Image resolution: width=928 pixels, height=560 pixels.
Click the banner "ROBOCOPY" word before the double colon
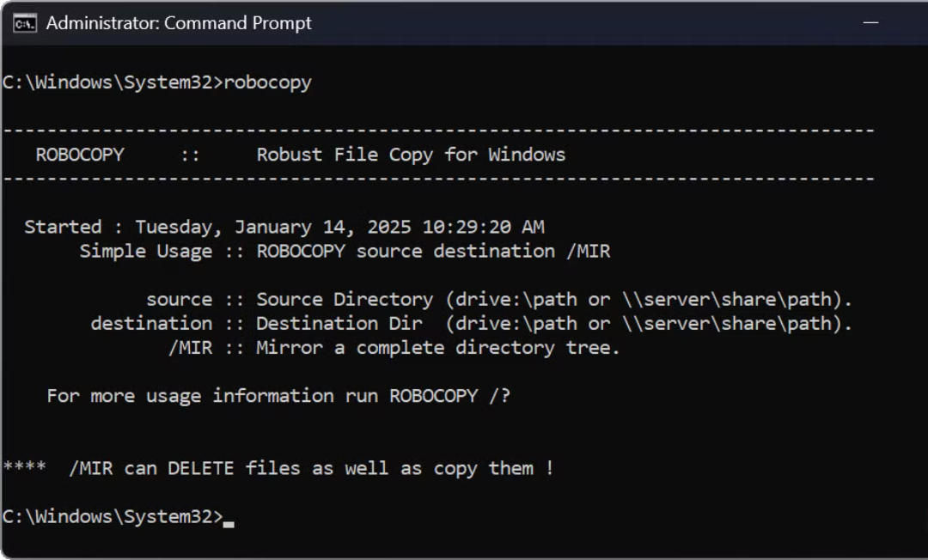[x=80, y=155]
